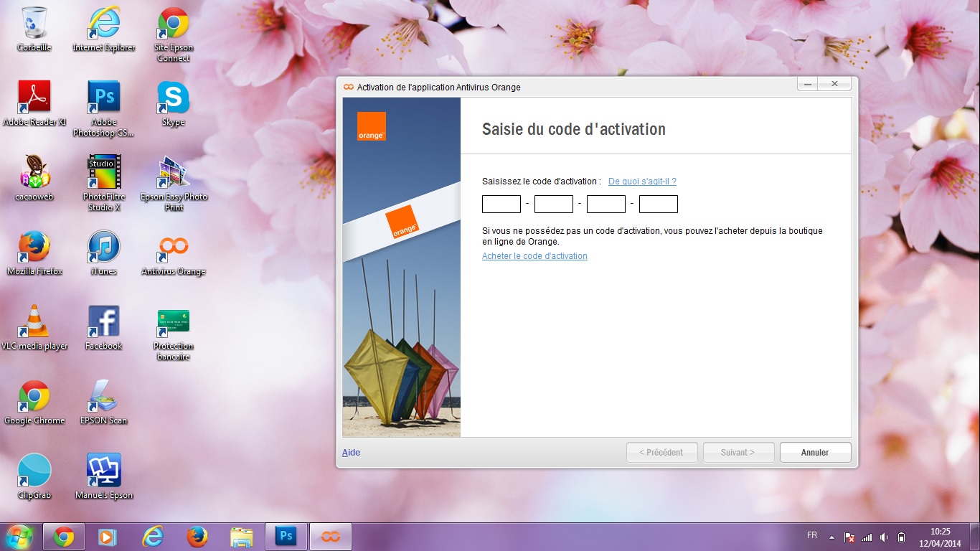
Task: Open the network signal icon in the tray
Action: coord(867,537)
